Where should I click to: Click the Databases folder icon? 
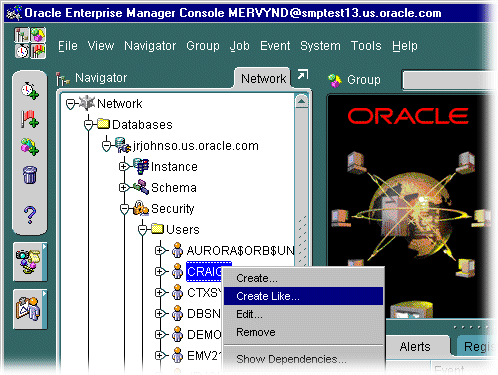pos(104,124)
